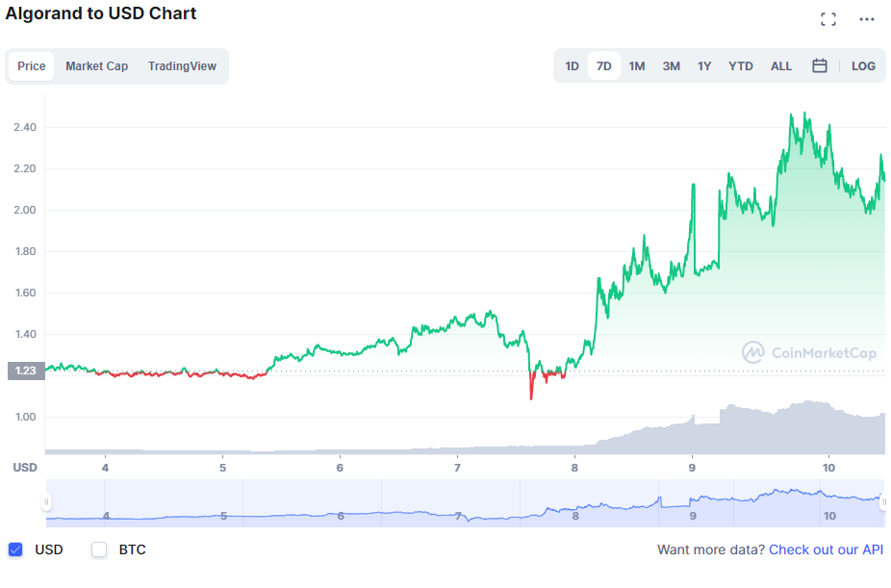Click the Algorand to USD Chart title
Screen dimensions: 891x588
(101, 13)
